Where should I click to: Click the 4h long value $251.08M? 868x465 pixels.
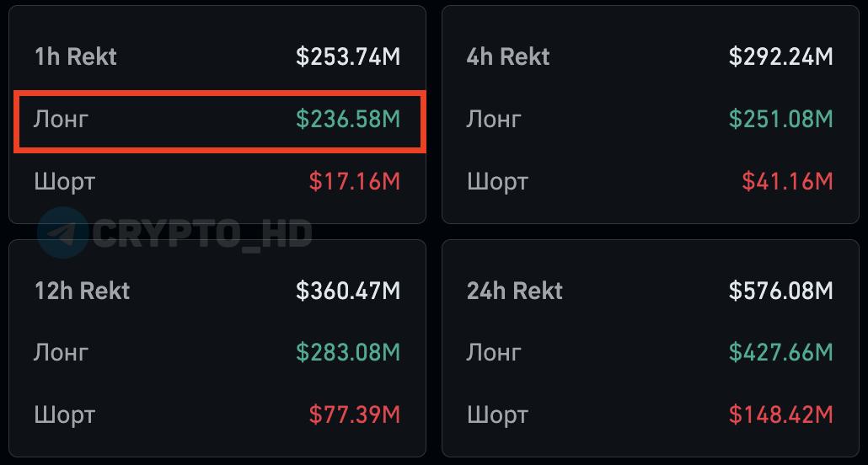click(780, 120)
